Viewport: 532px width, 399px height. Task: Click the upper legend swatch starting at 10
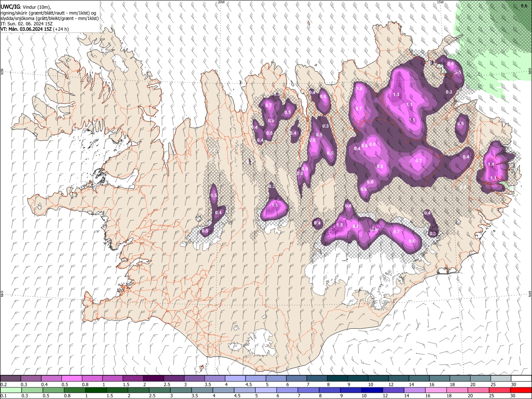coord(378,378)
